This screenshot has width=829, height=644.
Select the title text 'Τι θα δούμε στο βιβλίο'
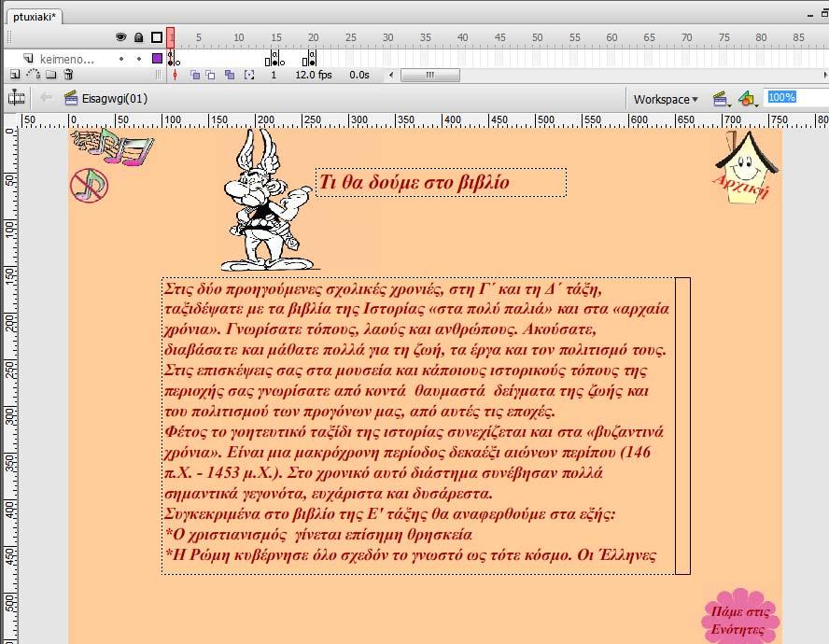point(414,182)
